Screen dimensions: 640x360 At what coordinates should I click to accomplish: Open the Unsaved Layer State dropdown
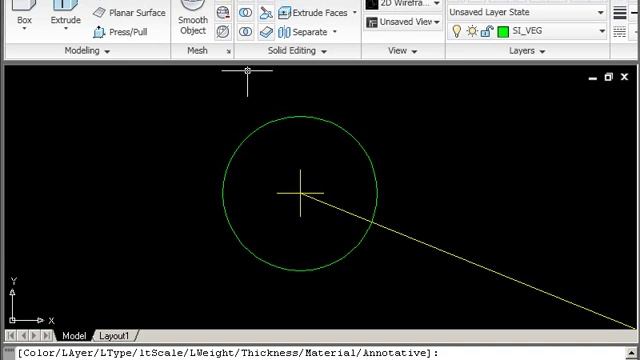600,13
